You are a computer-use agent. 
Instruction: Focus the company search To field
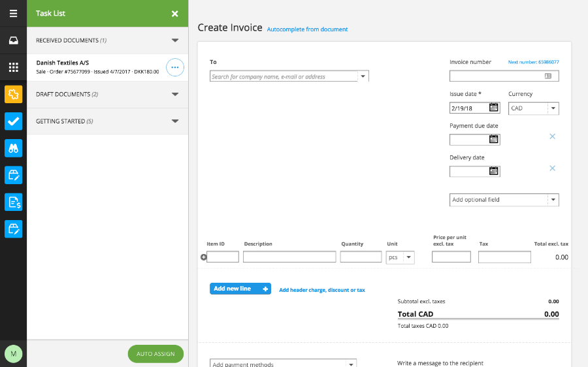click(x=284, y=76)
